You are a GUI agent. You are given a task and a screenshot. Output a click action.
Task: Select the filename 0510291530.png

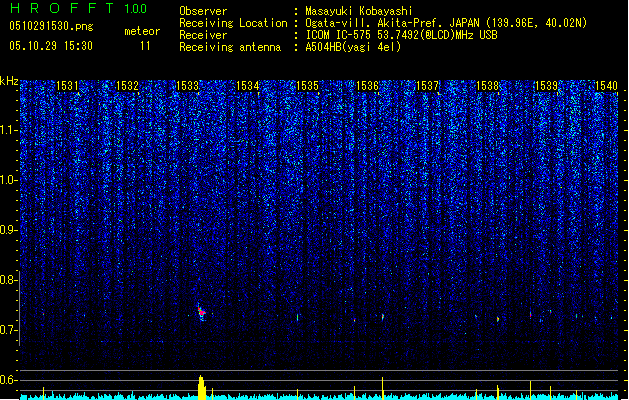pos(51,26)
